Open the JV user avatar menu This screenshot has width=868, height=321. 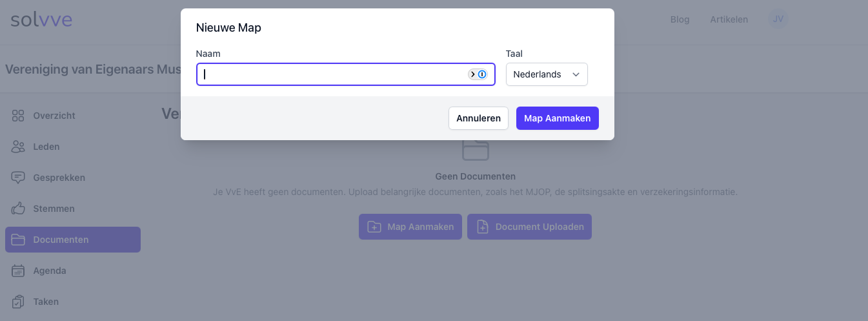pos(778,19)
